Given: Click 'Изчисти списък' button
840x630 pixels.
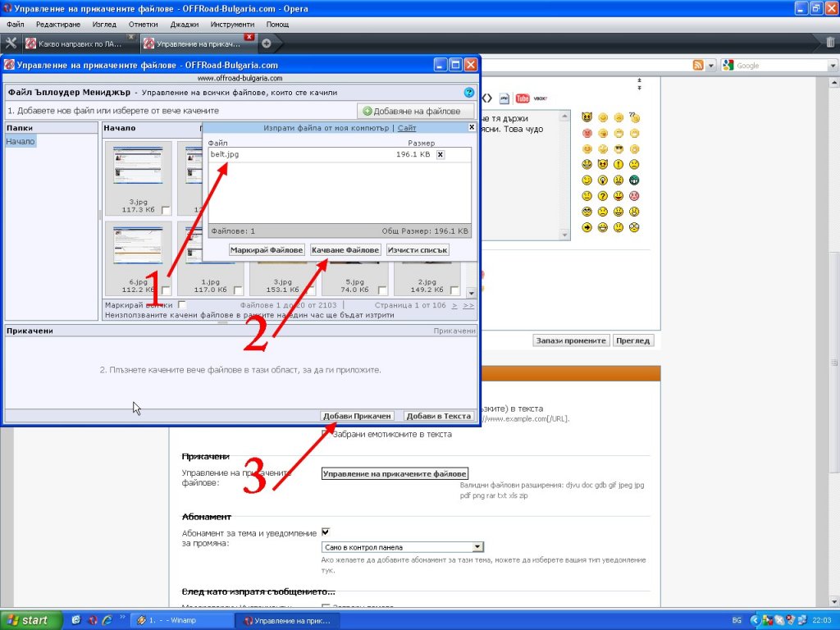Looking at the screenshot, I should point(418,249).
